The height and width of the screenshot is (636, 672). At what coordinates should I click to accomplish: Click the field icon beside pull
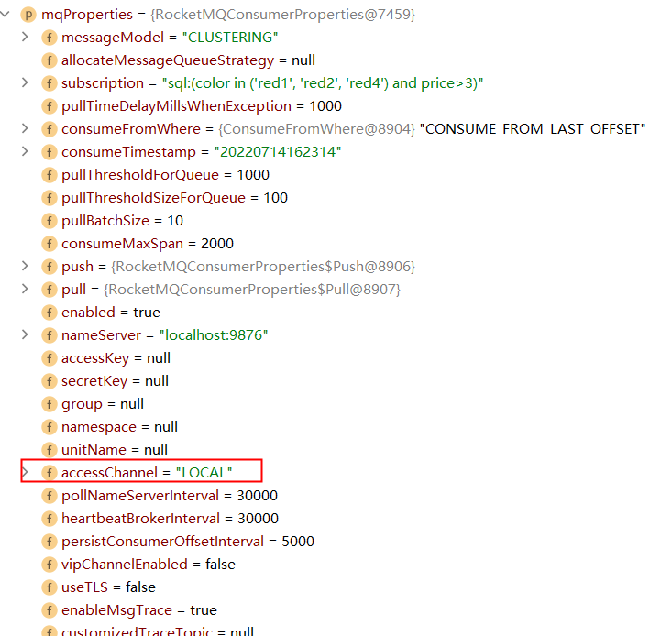50,290
